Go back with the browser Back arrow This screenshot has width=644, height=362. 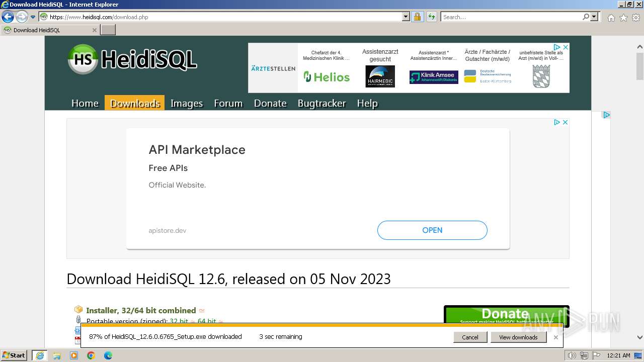[x=8, y=17]
